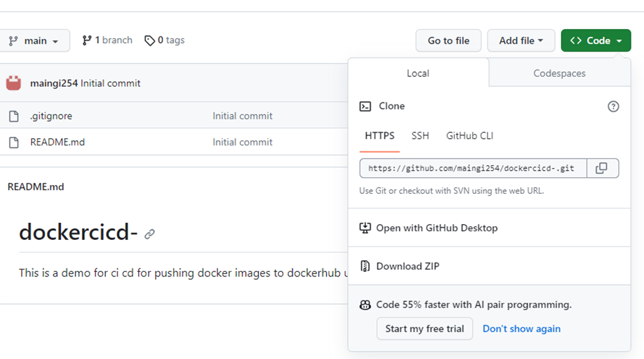
Task: Click the file icon beside .gitignore
Action: [x=14, y=116]
